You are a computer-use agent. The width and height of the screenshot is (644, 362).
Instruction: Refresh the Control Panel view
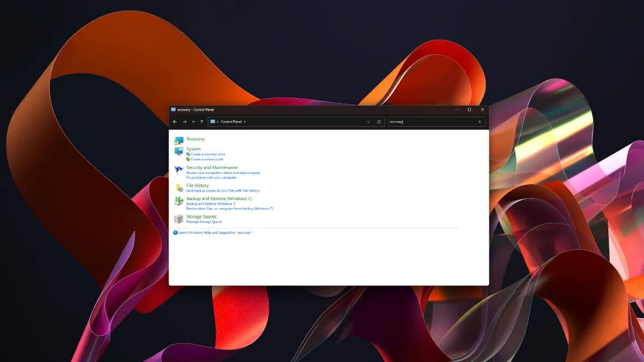379,122
